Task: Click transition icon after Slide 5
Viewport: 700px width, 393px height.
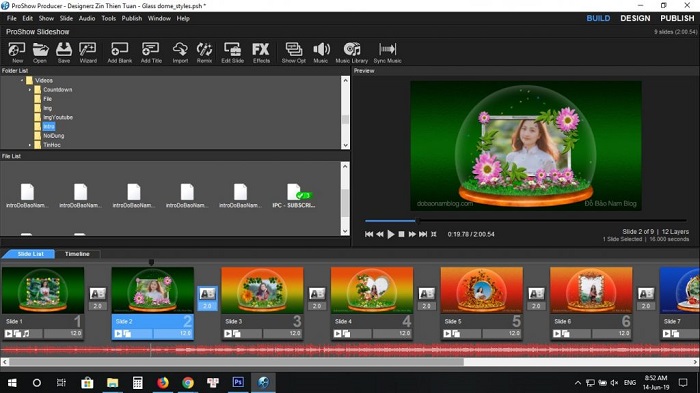Action: (536, 294)
